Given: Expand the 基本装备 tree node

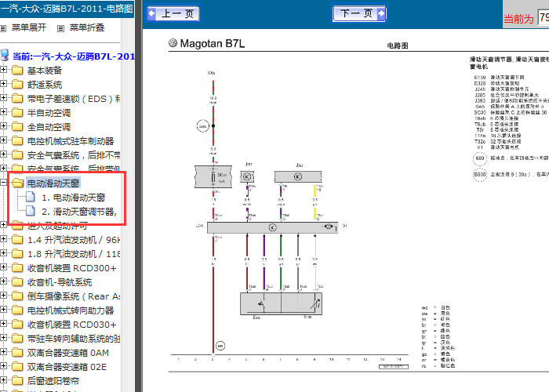Looking at the screenshot, I should tap(3, 70).
